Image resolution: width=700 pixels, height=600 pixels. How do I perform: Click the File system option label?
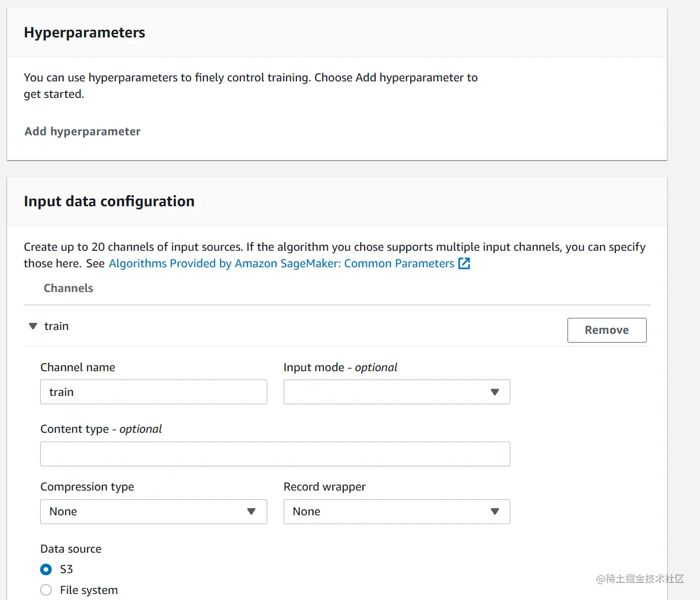89,590
